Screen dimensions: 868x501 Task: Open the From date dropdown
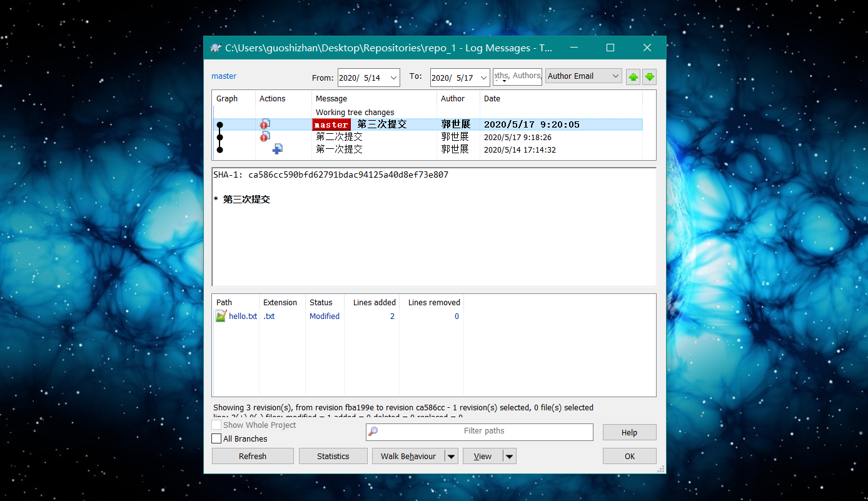(x=393, y=78)
